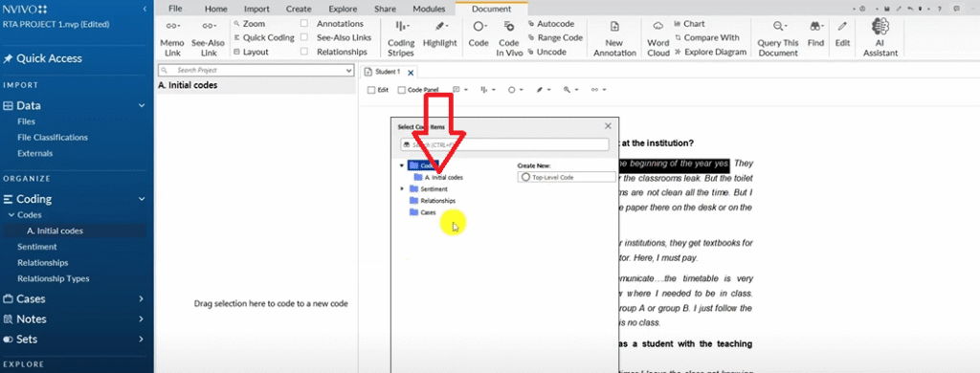Open Files under Data

point(26,121)
